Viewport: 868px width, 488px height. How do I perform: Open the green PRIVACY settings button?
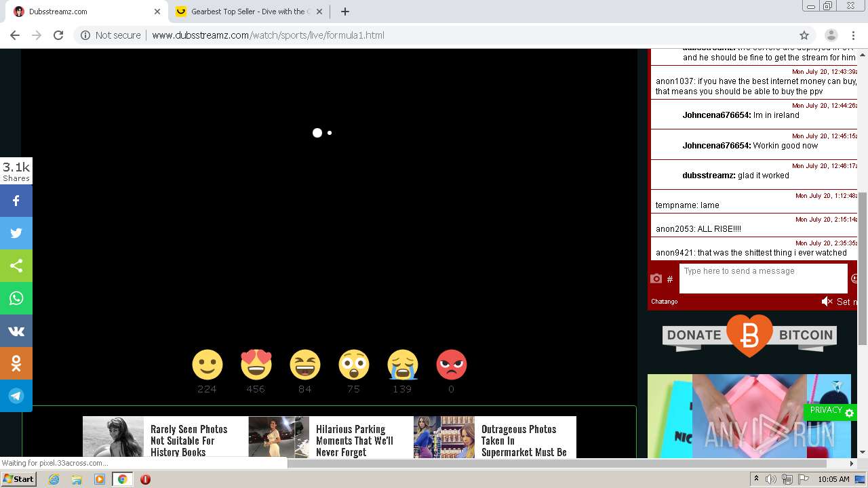click(830, 411)
